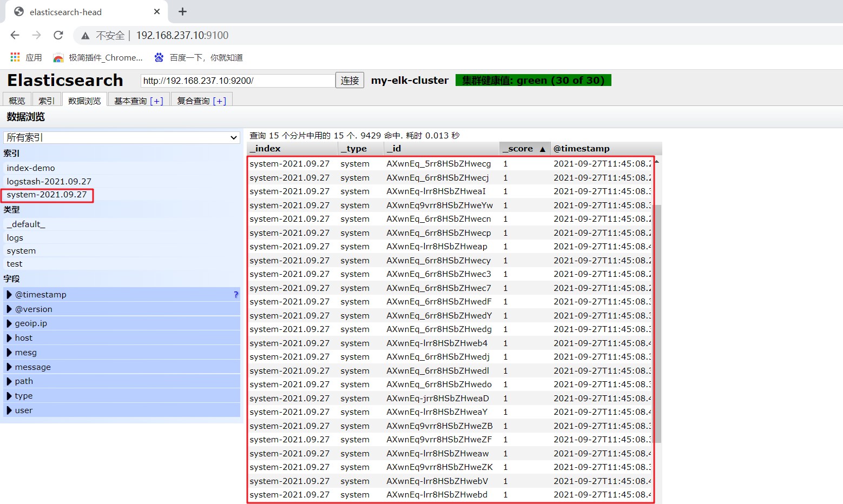Select the logstash-2021.09.27 index

coord(49,182)
